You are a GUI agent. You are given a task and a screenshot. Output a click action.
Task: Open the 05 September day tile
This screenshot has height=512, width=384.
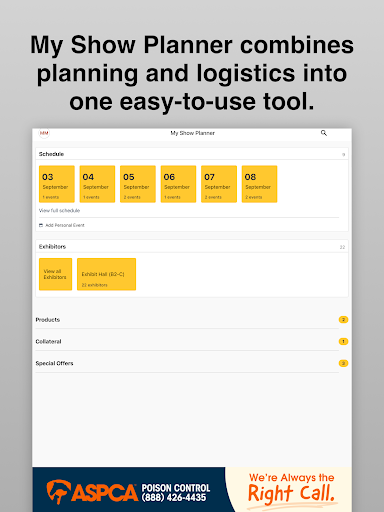coord(138,184)
